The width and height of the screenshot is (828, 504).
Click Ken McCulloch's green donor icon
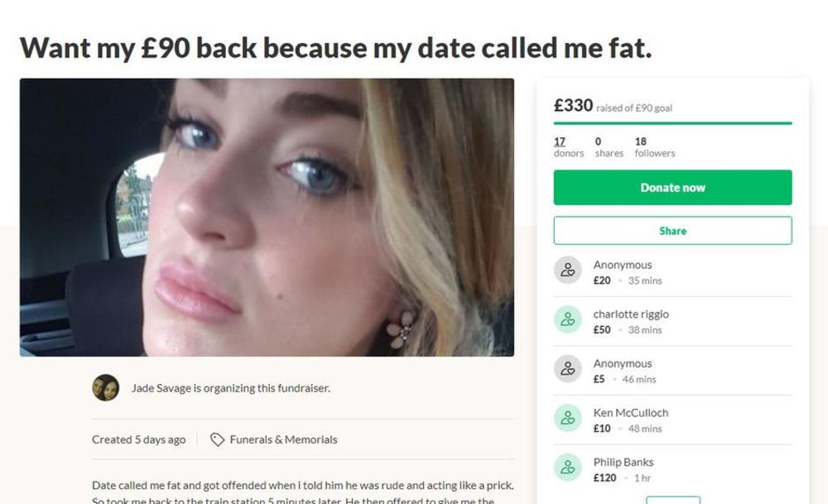click(567, 419)
